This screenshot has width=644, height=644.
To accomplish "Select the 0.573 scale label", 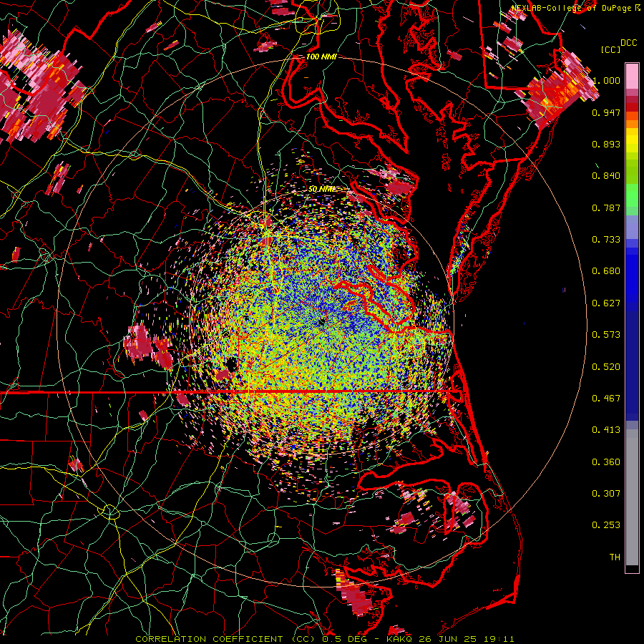I will click(606, 335).
